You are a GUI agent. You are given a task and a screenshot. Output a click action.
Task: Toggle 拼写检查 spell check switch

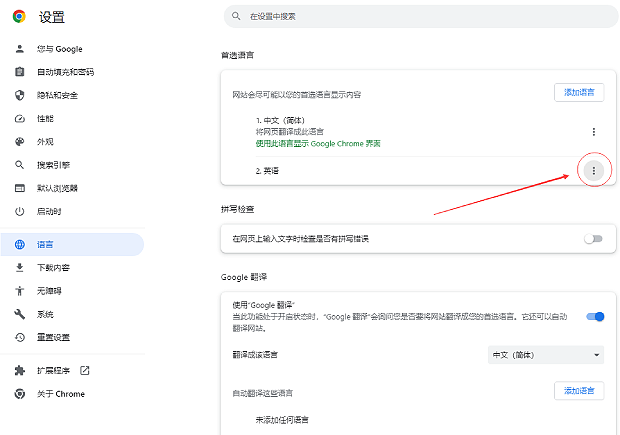[x=594, y=239]
